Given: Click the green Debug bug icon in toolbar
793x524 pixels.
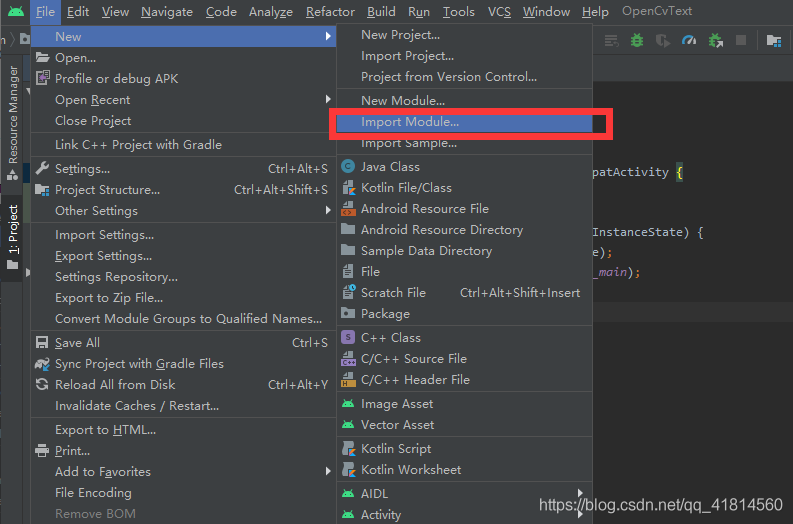Looking at the screenshot, I should 638,41.
